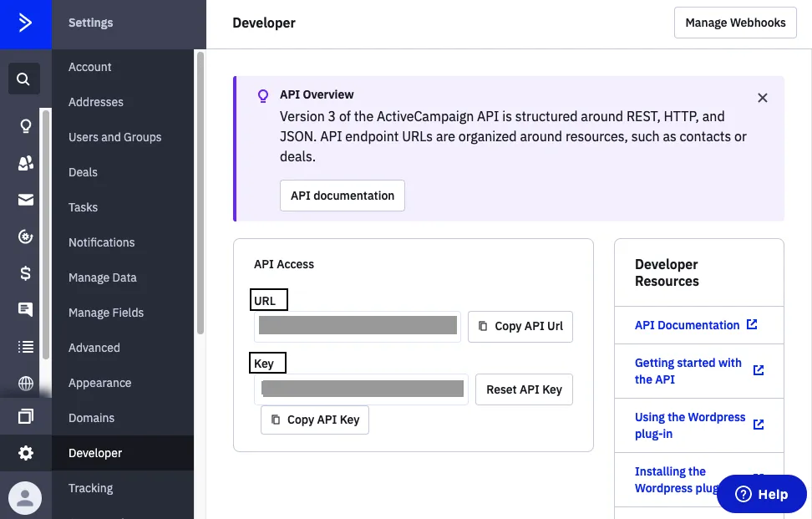The width and height of the screenshot is (812, 519).
Task: Click the Developer Resources heading
Action: (667, 272)
